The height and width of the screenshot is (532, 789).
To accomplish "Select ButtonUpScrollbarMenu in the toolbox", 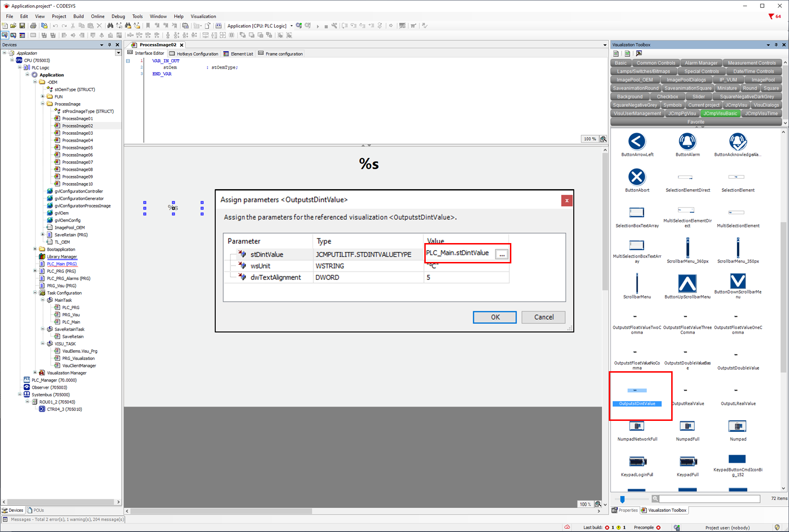I will point(687,284).
